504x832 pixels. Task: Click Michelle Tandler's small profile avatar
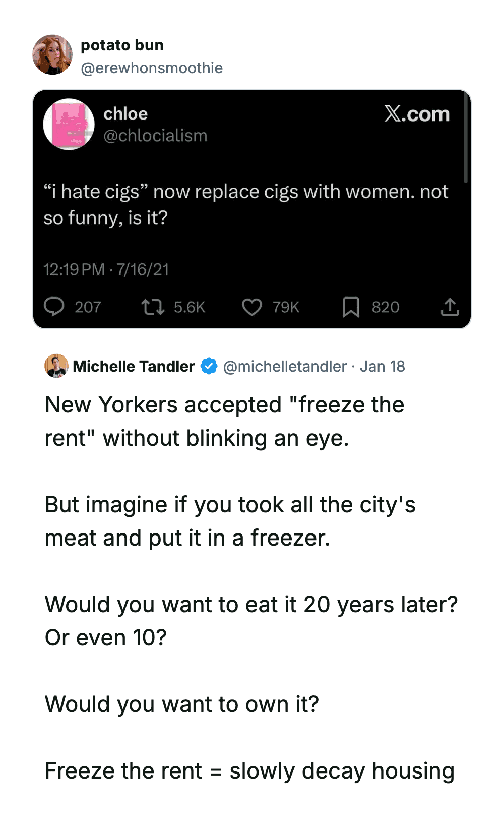(x=56, y=366)
